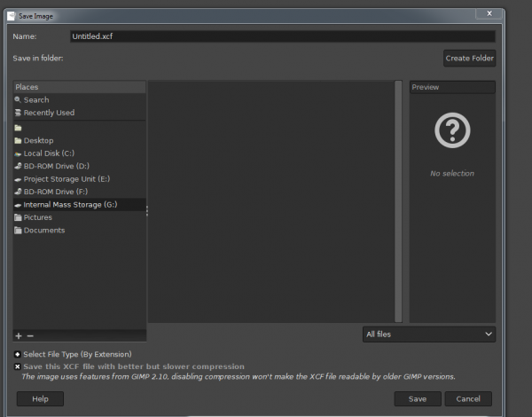Click the plus icon to add bookmark
Image resolution: width=532 pixels, height=417 pixels.
coord(19,336)
